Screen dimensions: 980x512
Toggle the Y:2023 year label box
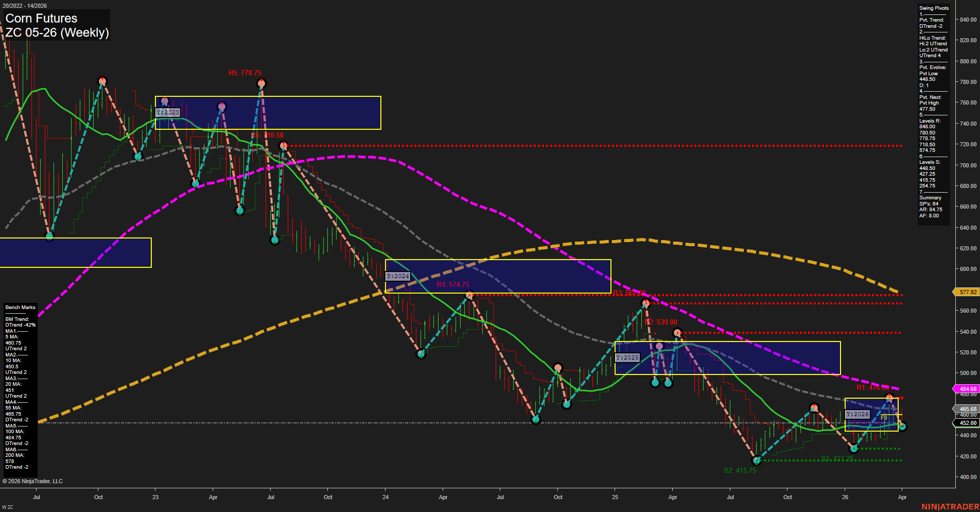click(x=168, y=112)
